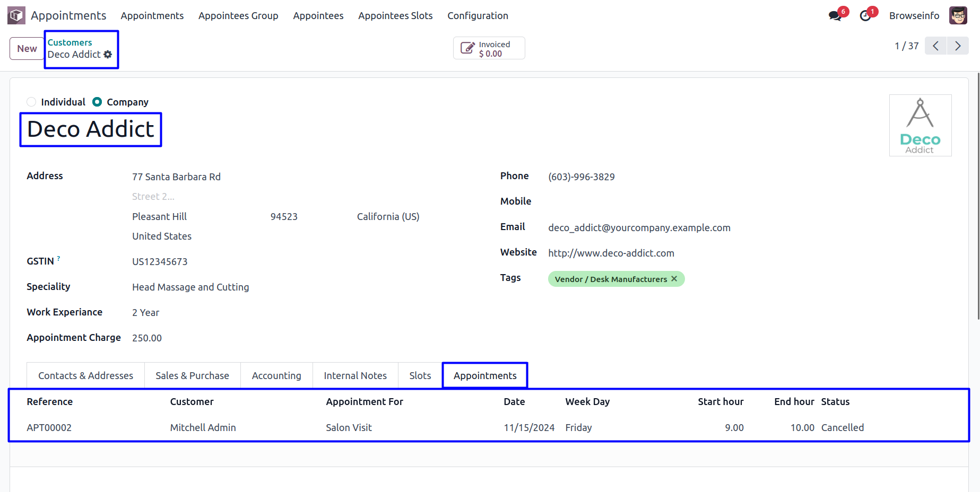Click the Invoiced stat button icon

click(x=467, y=48)
